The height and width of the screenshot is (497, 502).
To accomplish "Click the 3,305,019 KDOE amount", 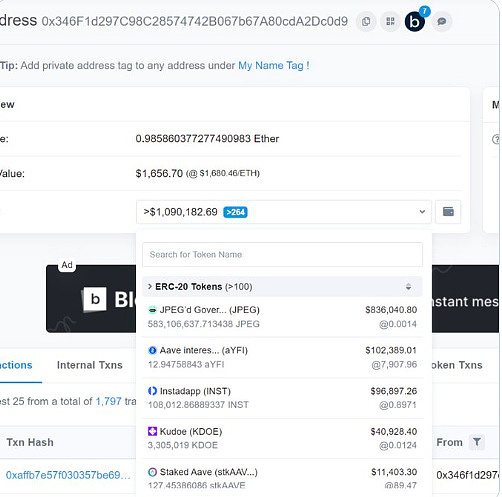I will coord(183,445).
